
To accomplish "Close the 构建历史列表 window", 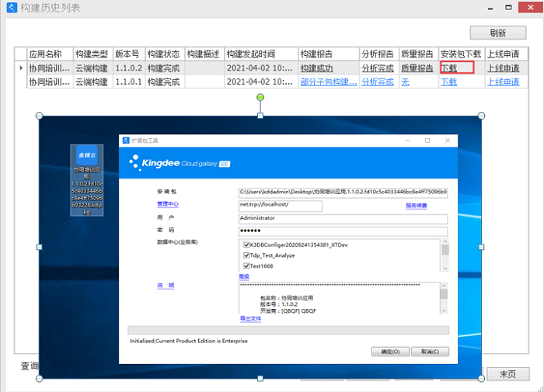I will [x=530, y=9].
